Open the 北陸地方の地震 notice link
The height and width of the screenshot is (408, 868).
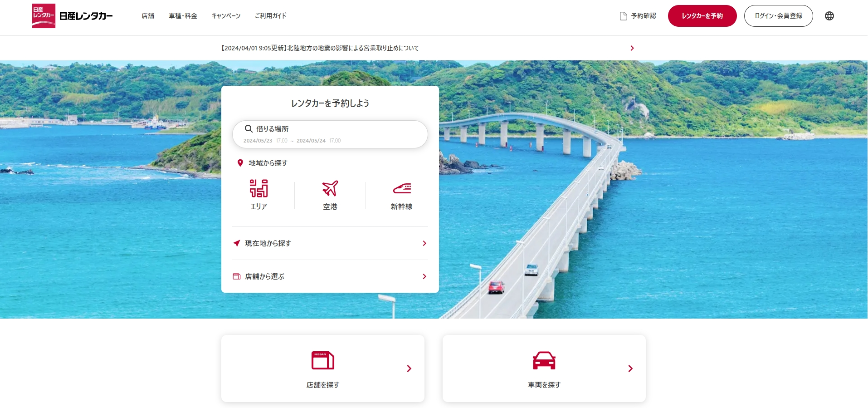coord(320,48)
